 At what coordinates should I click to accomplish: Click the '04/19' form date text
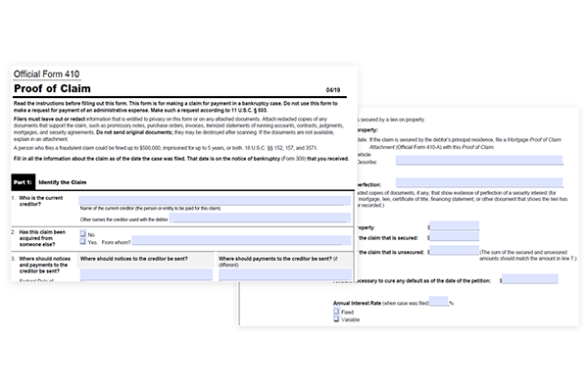click(x=333, y=90)
